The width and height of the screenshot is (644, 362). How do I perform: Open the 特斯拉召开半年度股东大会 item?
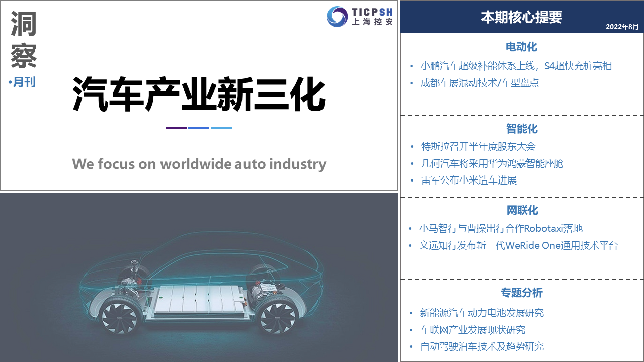pyautogui.click(x=478, y=146)
